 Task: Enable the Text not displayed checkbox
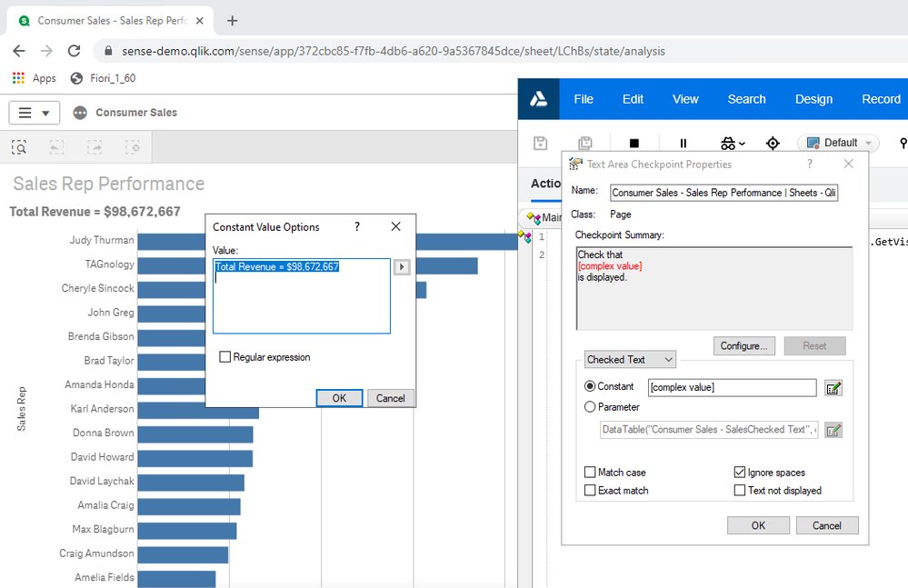740,490
